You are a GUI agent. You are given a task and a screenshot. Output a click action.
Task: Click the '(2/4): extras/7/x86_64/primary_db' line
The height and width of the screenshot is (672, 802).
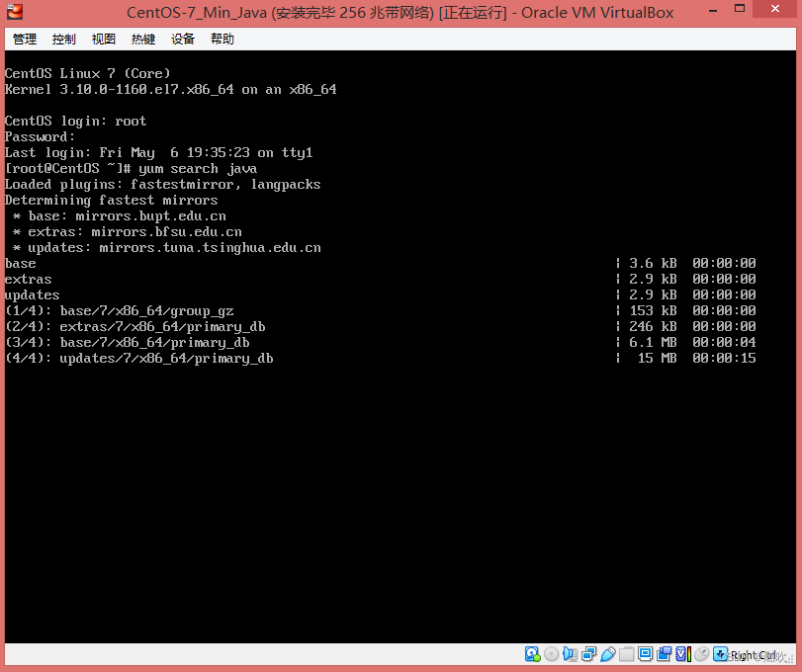135,326
